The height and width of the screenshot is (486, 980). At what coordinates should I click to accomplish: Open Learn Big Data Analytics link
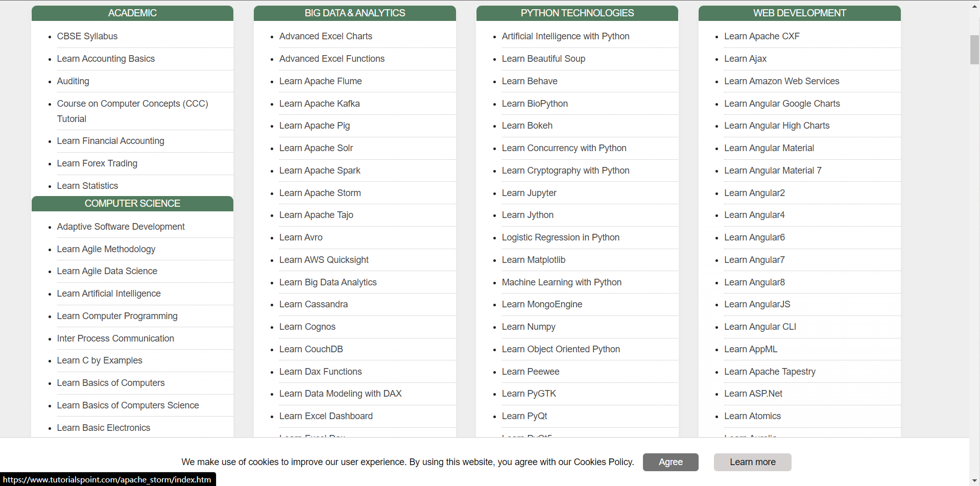click(x=328, y=282)
